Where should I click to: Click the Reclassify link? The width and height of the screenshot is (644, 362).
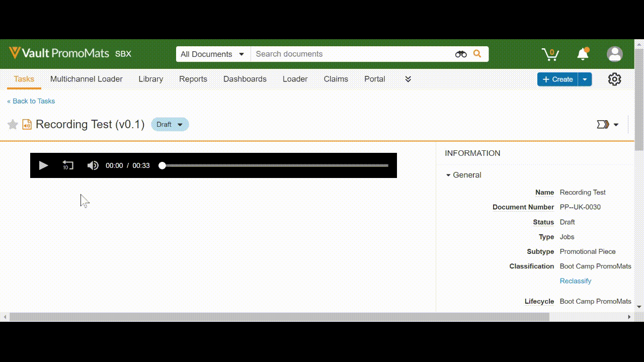[x=575, y=281]
